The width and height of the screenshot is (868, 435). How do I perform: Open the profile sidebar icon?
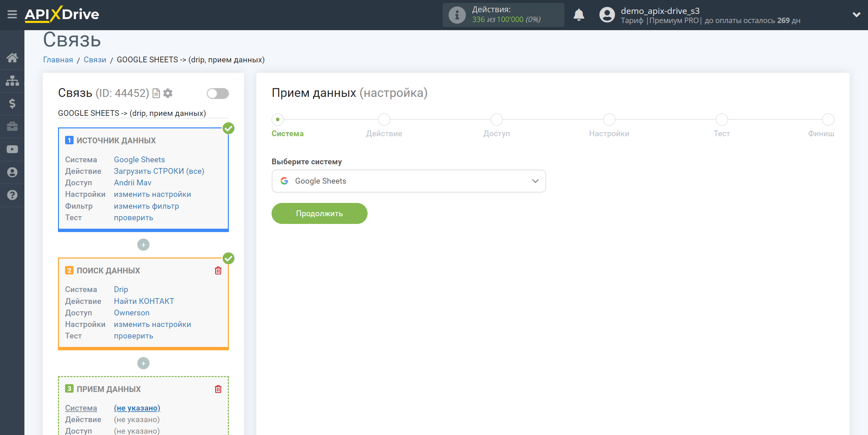click(12, 172)
